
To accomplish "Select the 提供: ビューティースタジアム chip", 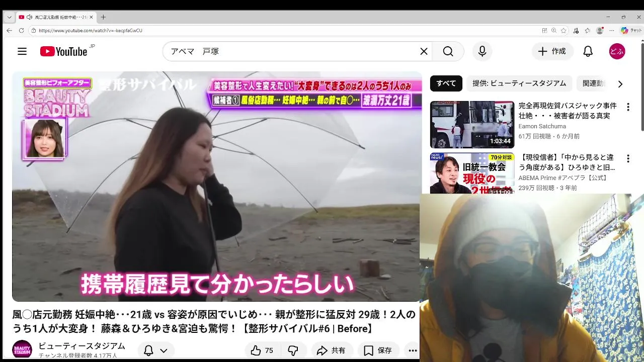I will click(x=519, y=83).
